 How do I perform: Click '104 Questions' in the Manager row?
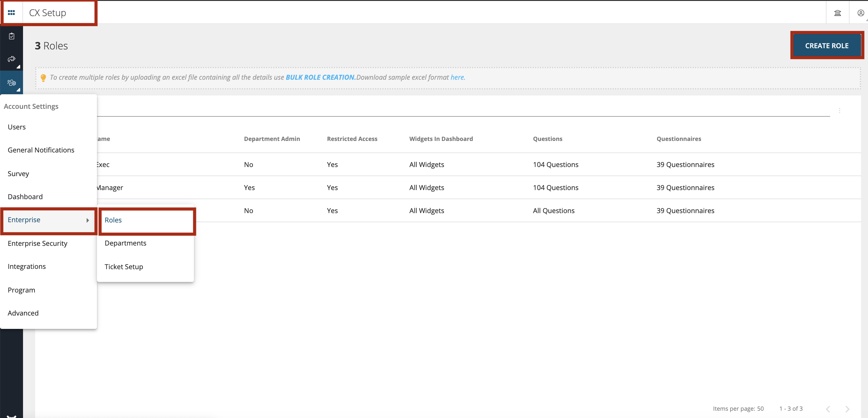click(555, 188)
